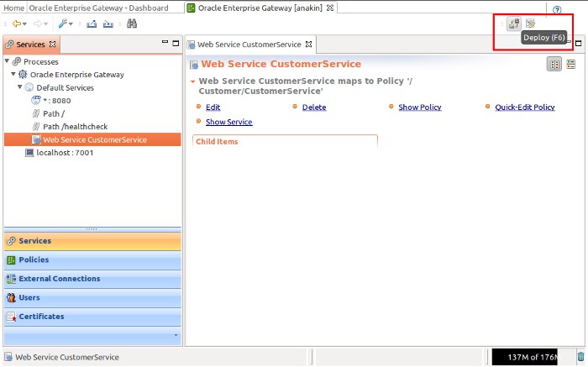Select the Oracle Enterprise Gateway [anakin] tab

point(260,8)
